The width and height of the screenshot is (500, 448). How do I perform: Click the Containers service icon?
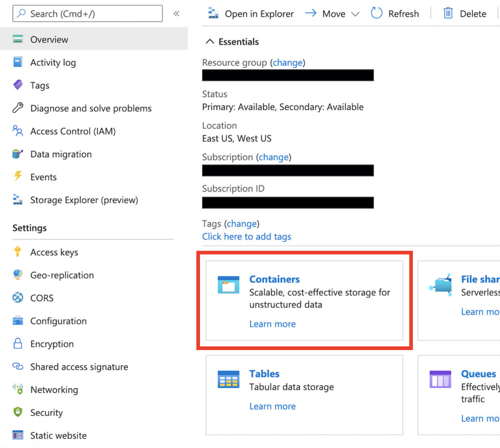click(228, 285)
